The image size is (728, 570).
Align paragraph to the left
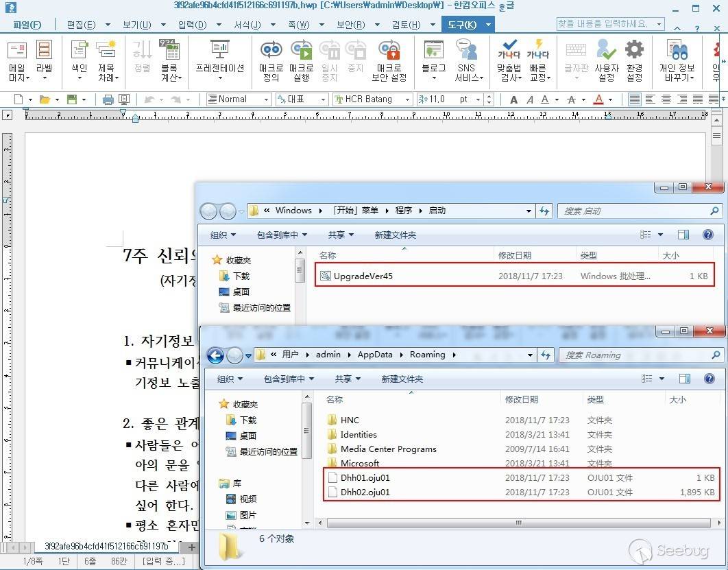click(x=651, y=99)
